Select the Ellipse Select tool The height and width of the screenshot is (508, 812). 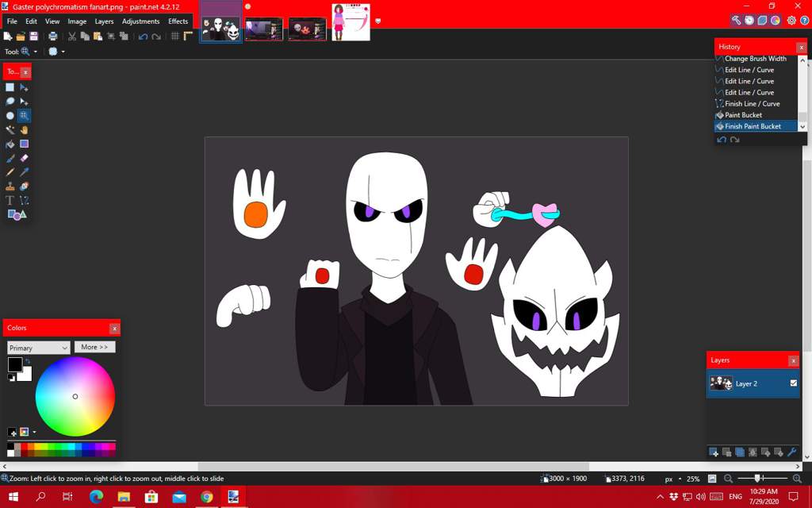(10, 116)
